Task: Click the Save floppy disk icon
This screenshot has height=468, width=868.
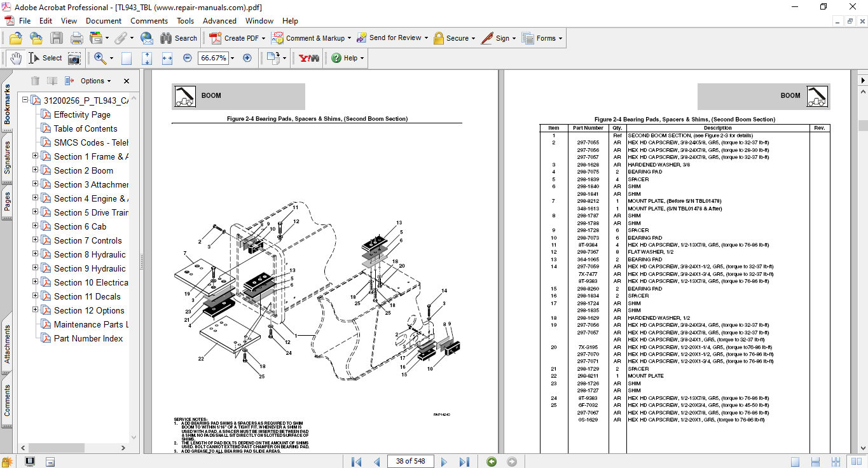Action: [x=57, y=38]
